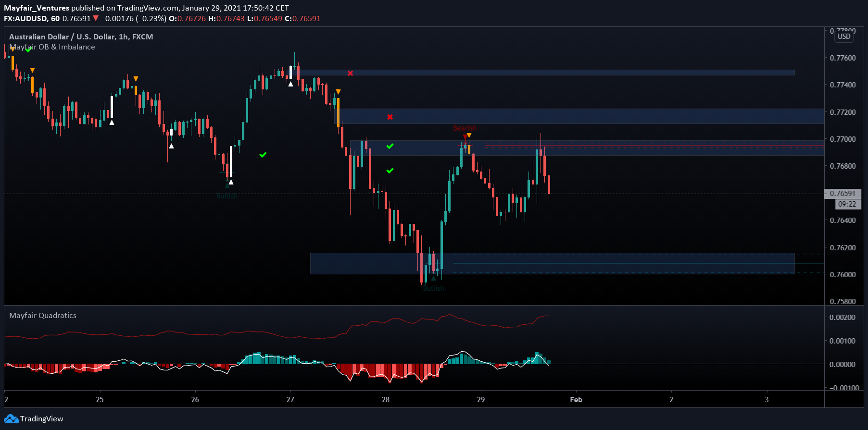Select the green checkmark inside the 0.77000 zone
Viewport: 868px width, 430px height.
click(x=390, y=146)
